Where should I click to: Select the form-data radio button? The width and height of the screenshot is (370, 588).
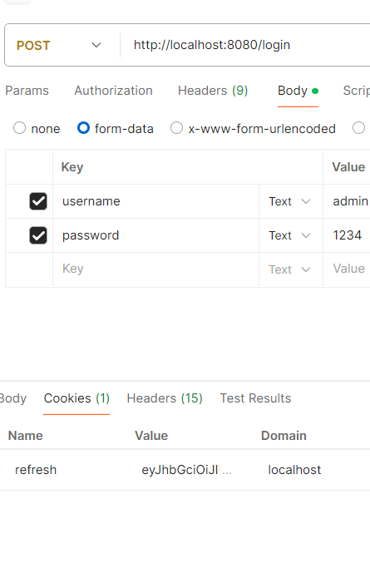coord(83,128)
